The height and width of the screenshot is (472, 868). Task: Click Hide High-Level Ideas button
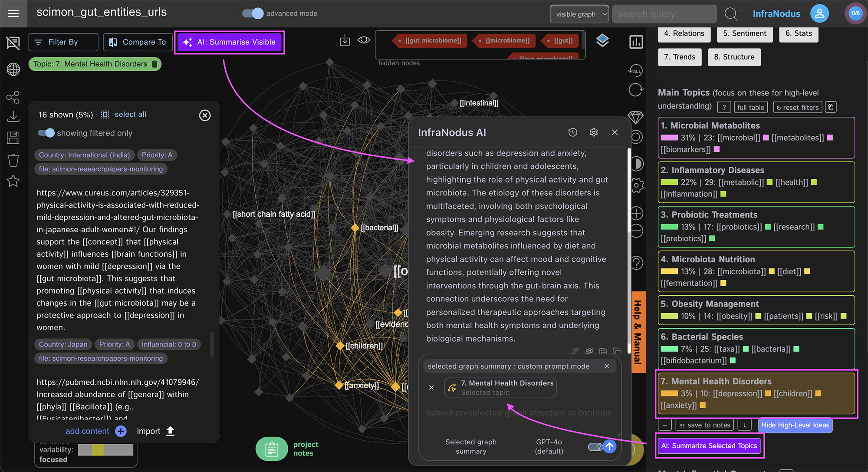click(795, 425)
